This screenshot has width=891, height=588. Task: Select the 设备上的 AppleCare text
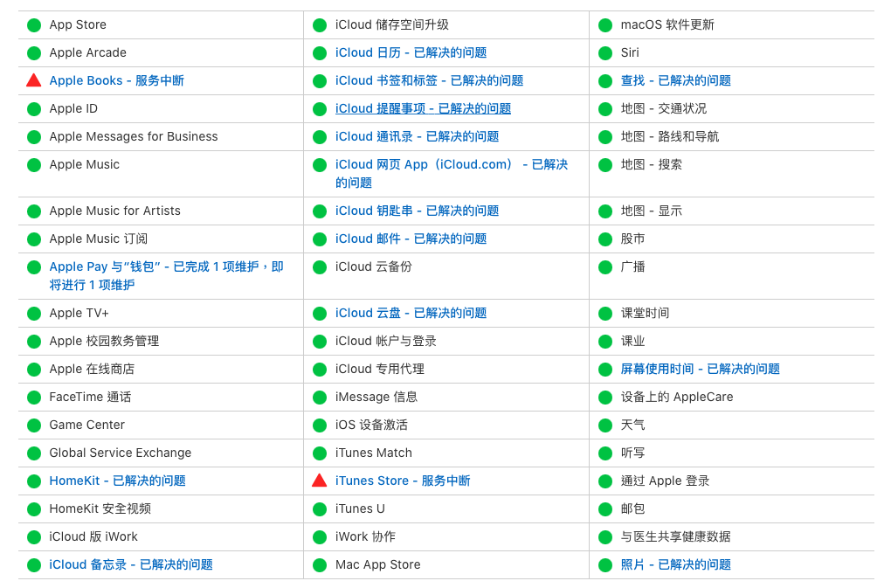point(677,397)
